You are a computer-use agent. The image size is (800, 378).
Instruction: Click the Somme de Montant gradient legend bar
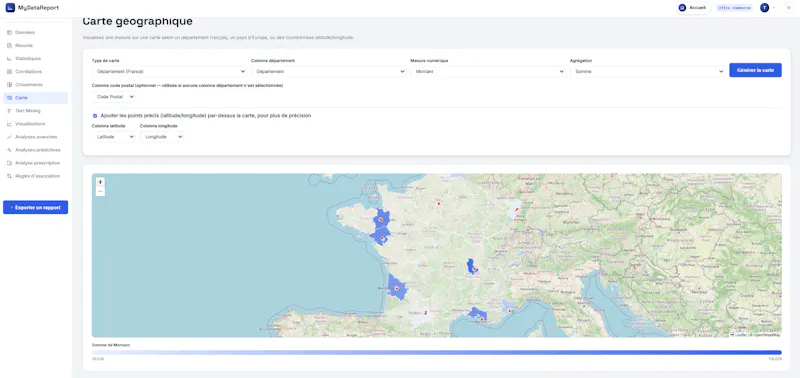click(436, 352)
